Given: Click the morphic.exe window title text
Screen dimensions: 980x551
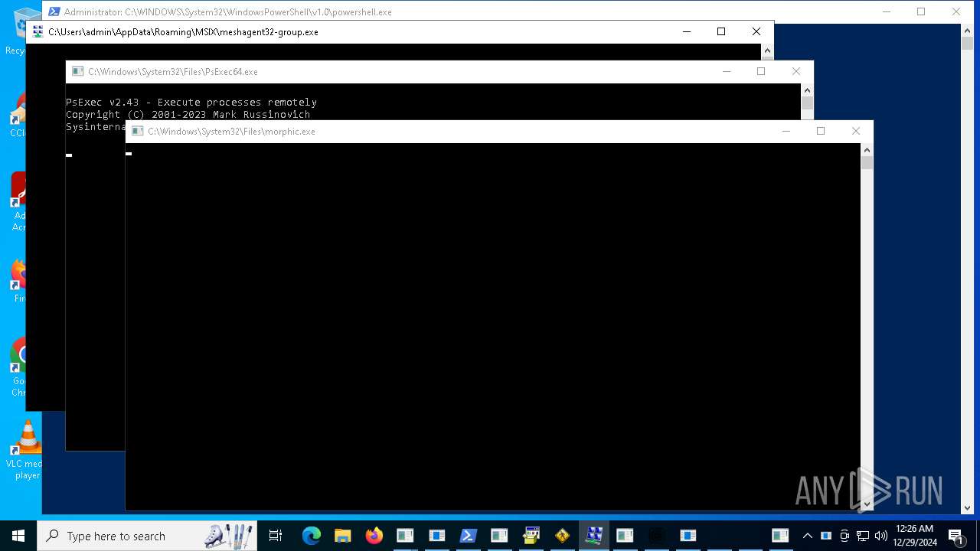Looking at the screenshot, I should [x=232, y=132].
